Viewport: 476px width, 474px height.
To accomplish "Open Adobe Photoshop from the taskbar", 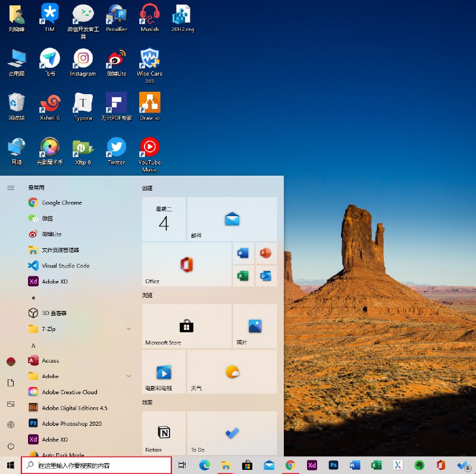I will pyautogui.click(x=334, y=465).
